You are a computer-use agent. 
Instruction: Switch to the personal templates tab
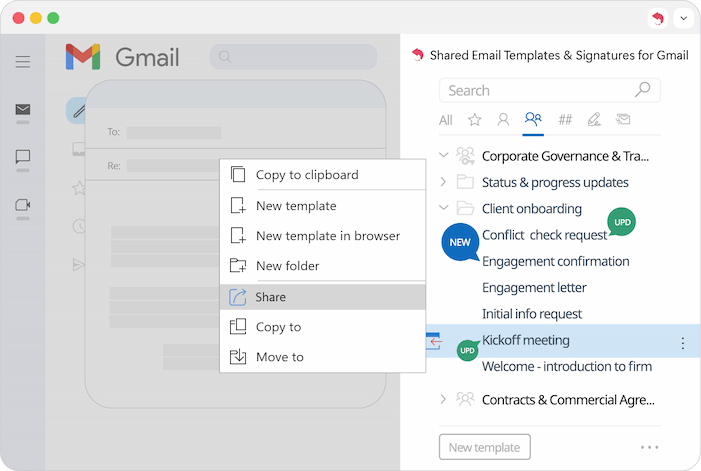(503, 120)
